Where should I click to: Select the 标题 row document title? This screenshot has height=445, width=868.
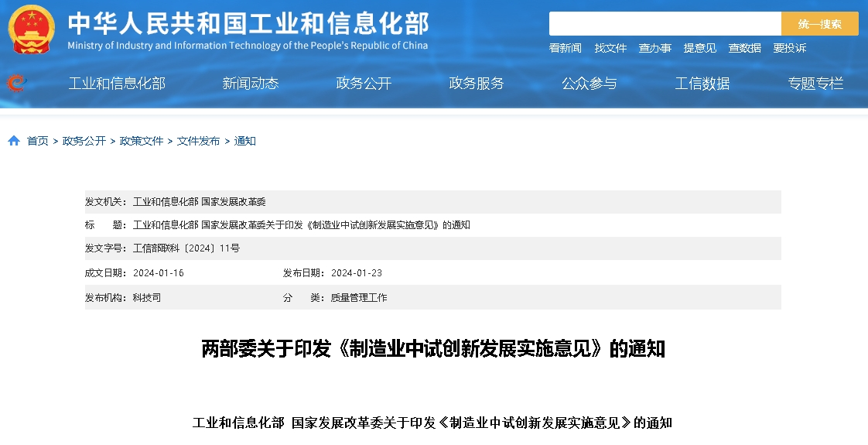click(x=301, y=225)
